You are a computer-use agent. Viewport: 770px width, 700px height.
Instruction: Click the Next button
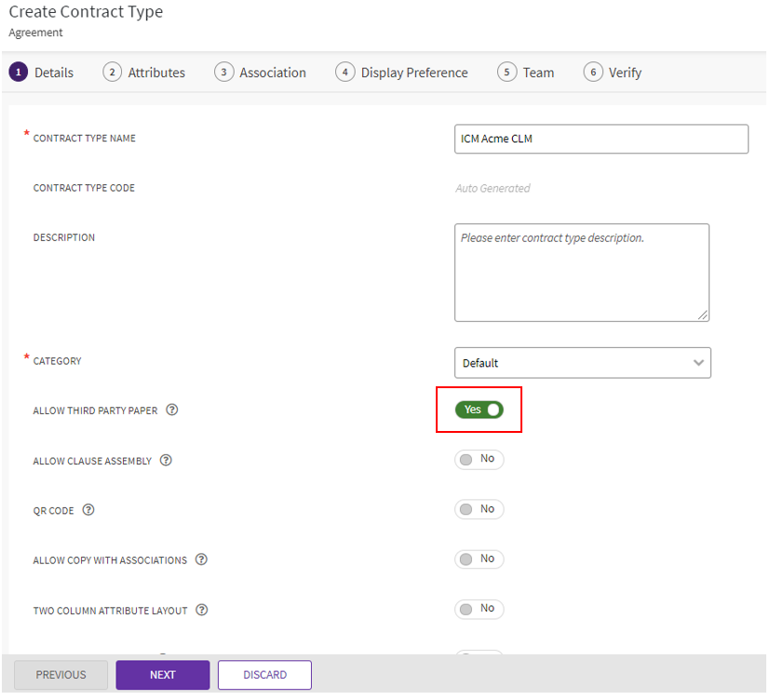163,675
